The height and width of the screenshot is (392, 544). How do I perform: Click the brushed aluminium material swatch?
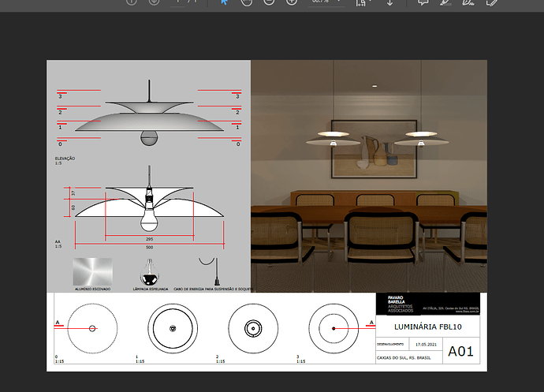tap(92, 272)
